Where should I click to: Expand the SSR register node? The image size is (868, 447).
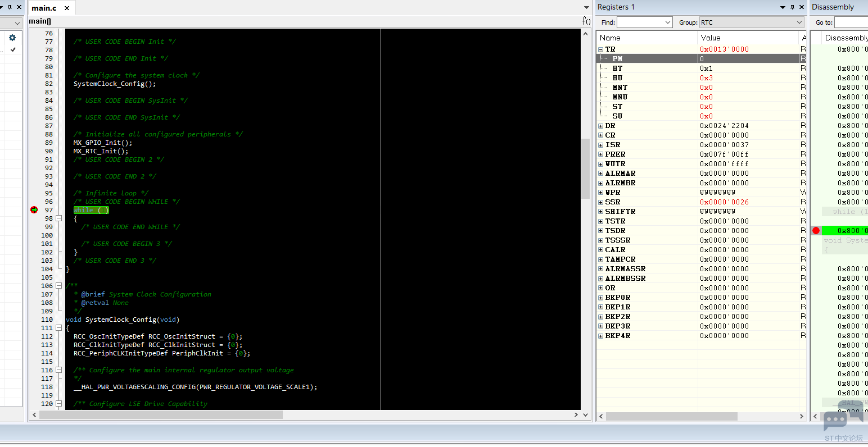click(600, 202)
